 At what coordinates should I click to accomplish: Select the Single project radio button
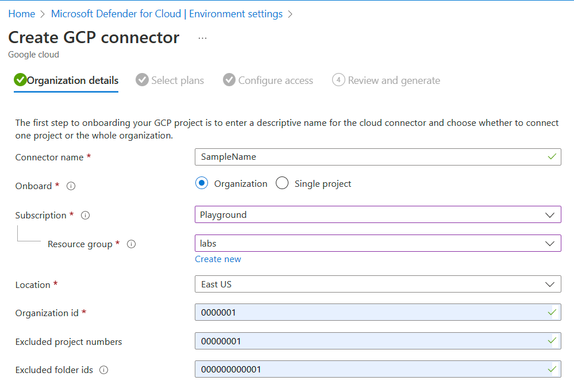click(282, 183)
